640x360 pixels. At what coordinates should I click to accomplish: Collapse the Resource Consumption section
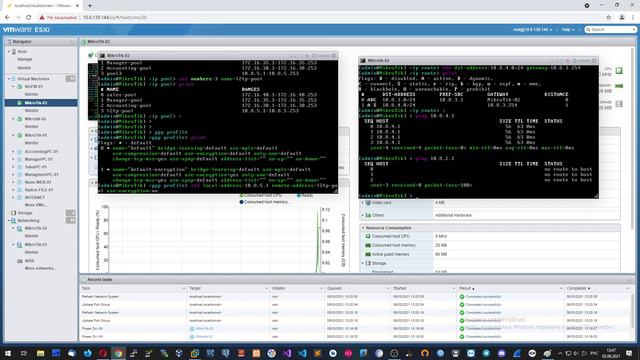pos(363,228)
